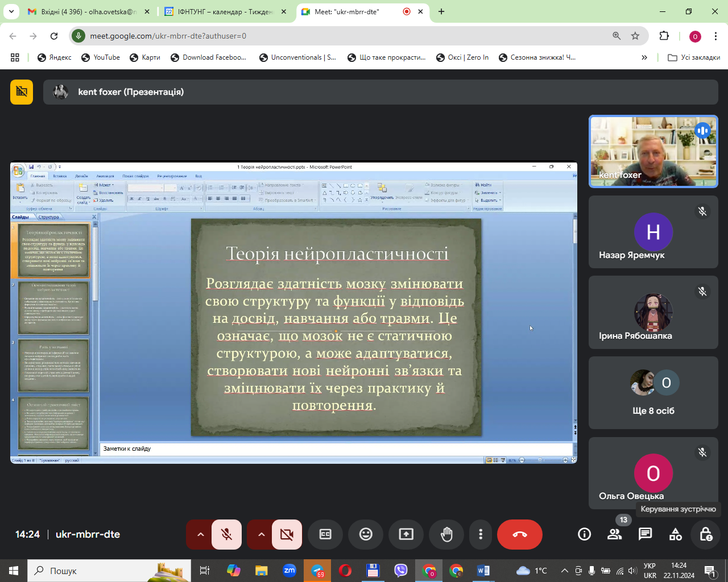
Task: Open the in-call chat panel
Action: [645, 534]
